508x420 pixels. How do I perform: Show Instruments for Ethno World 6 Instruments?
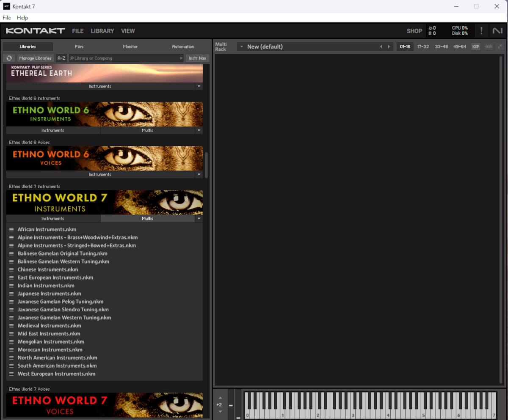(x=53, y=130)
